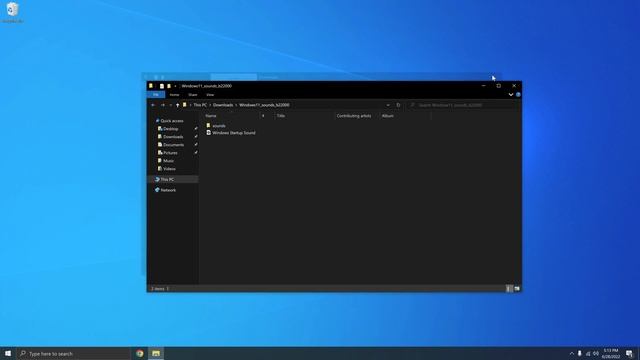Open the File ribbon tab
Viewport: 640px width, 360px height.
point(156,95)
